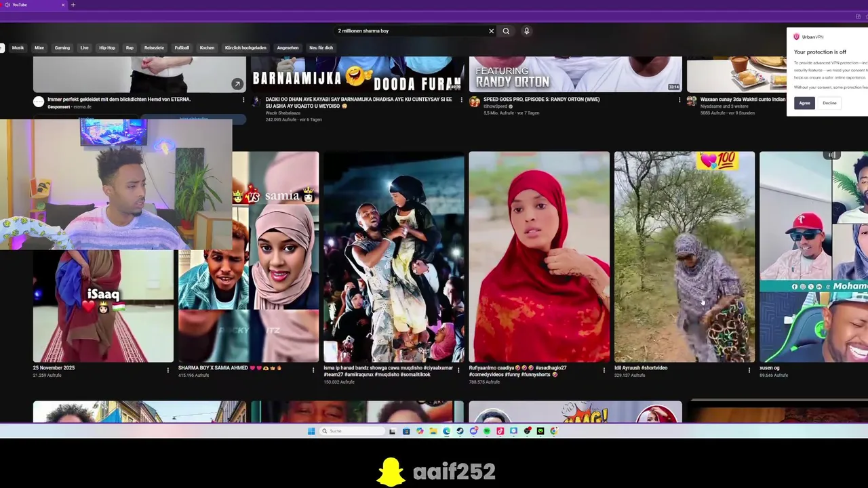This screenshot has width=868, height=488.
Task: Click the 'xusen og' short title
Action: pyautogui.click(x=769, y=368)
